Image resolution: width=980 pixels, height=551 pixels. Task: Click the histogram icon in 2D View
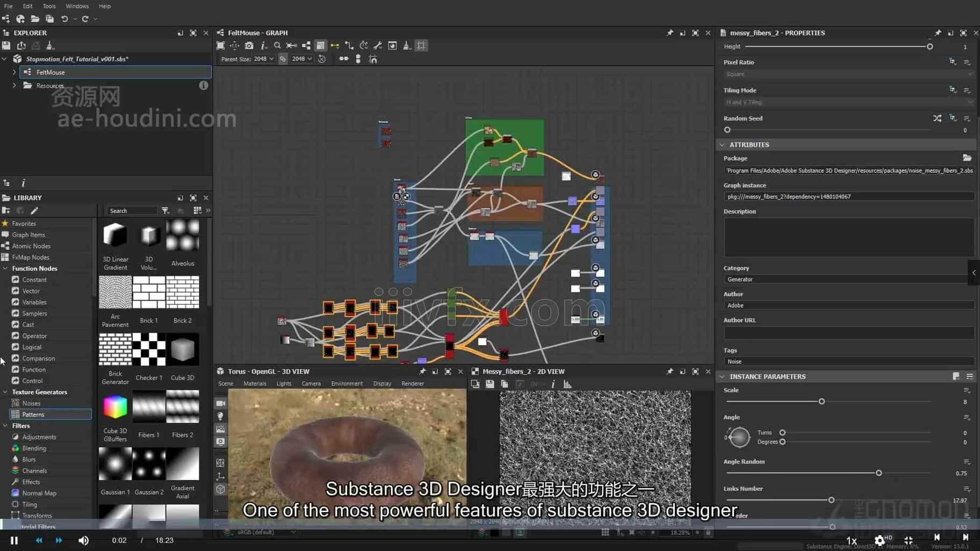pos(567,384)
